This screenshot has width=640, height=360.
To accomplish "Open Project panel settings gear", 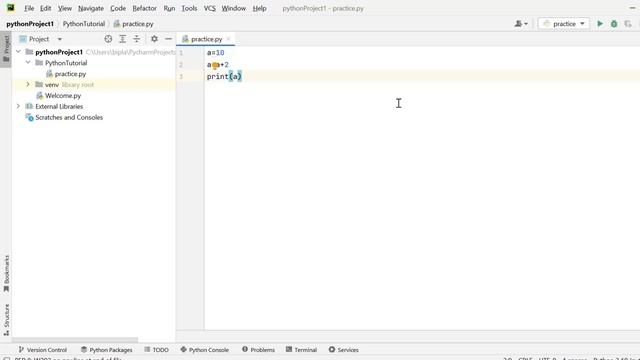I will tap(154, 39).
